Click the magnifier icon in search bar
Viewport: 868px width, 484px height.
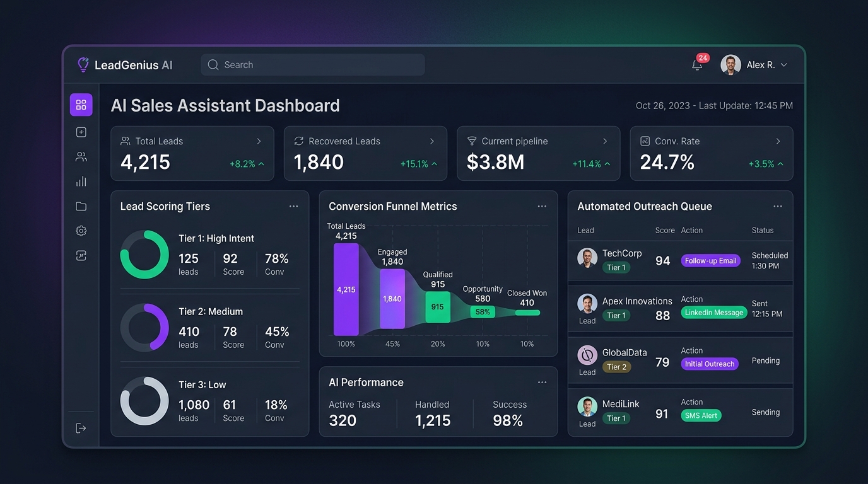(213, 65)
